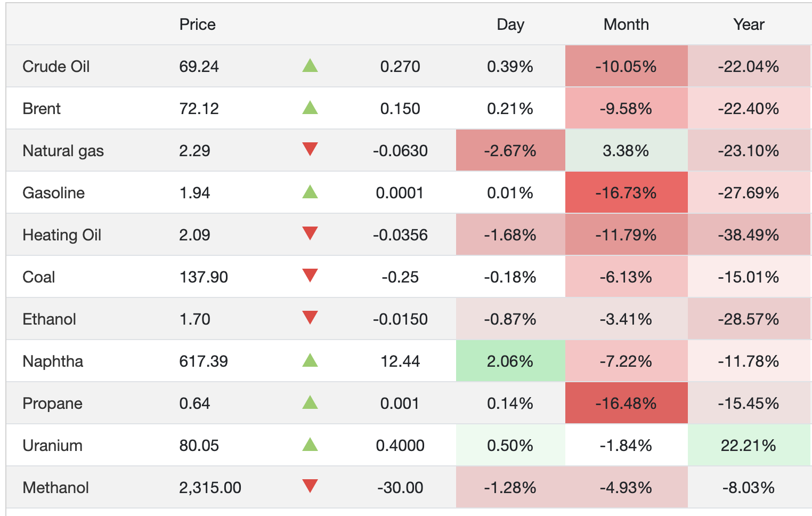Screen dimensions: 812x516
Task: Click the 3.38% Month cell for Natural gas
Action: tap(626, 150)
